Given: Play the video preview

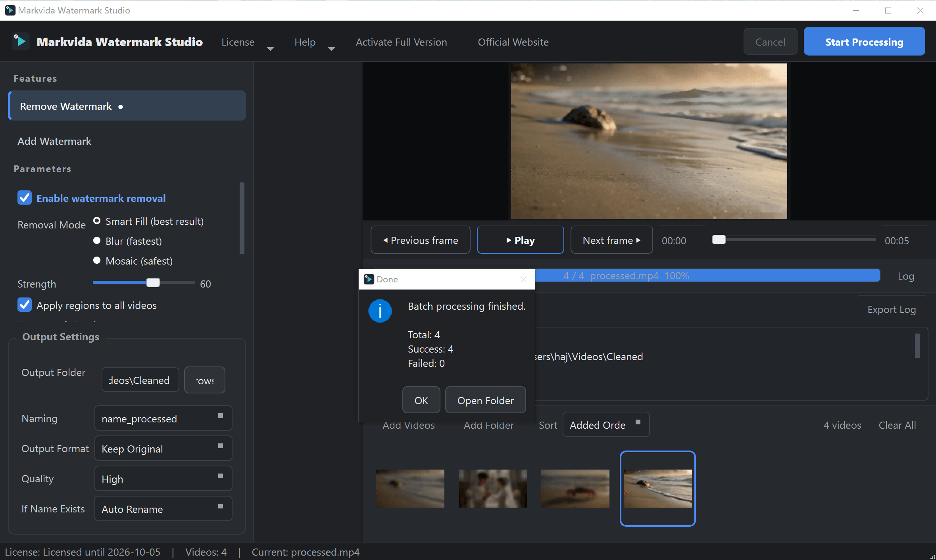Looking at the screenshot, I should pos(520,240).
